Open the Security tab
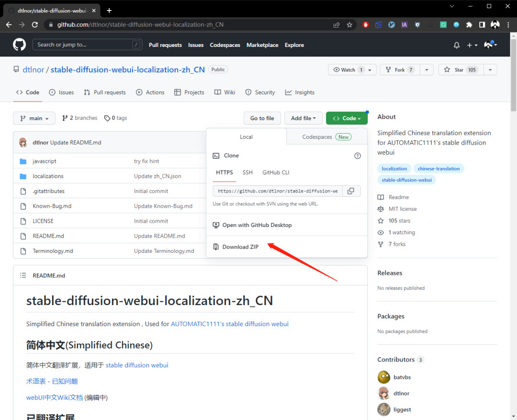517x420 pixels. [260, 92]
